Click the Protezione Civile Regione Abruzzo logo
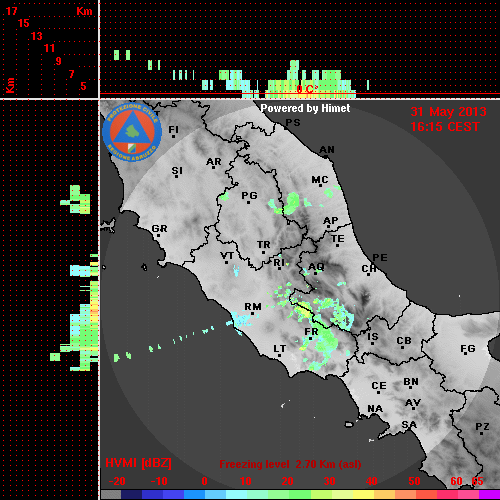 click(132, 133)
